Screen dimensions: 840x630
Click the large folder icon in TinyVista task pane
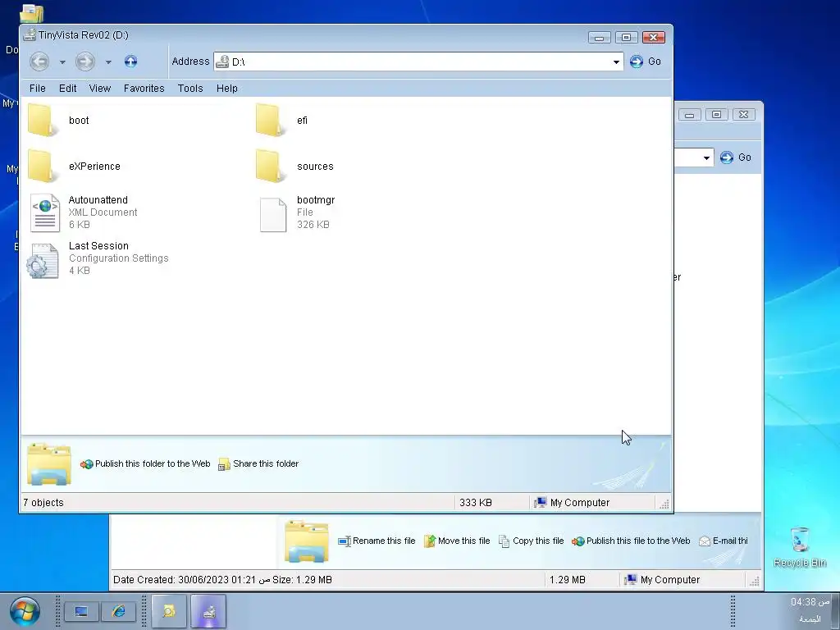tap(48, 464)
